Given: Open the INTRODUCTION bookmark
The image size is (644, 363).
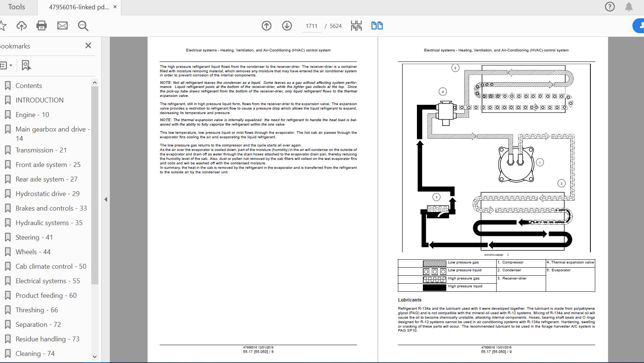Looking at the screenshot, I should click(x=39, y=100).
